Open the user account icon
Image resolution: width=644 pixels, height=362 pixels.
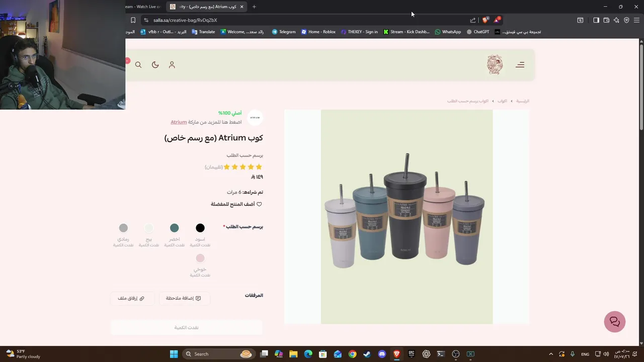(172, 65)
